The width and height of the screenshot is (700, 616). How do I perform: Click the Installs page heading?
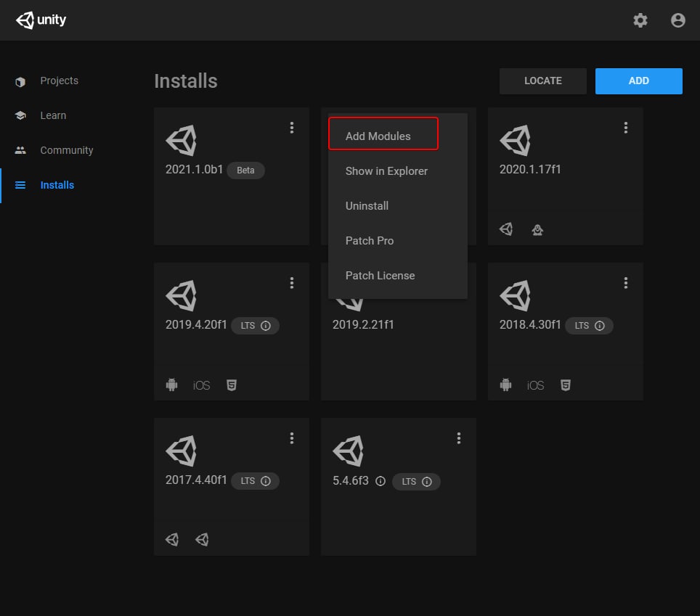tap(186, 81)
